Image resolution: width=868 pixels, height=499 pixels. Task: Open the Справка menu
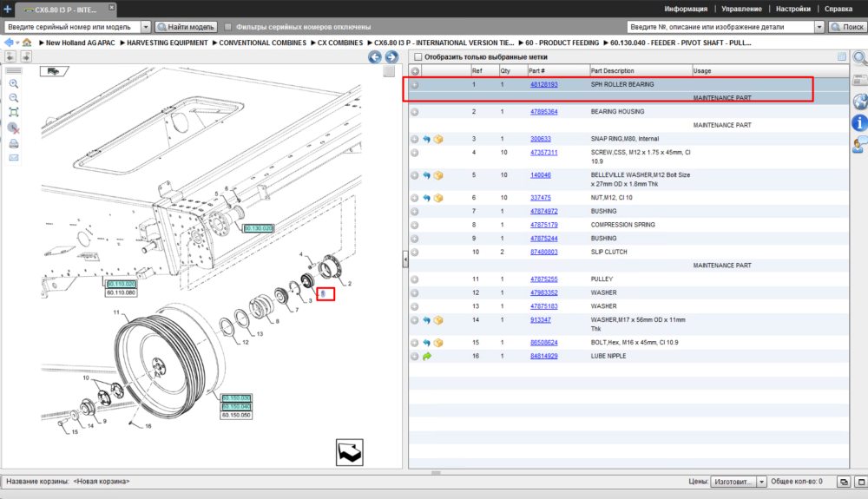838,9
